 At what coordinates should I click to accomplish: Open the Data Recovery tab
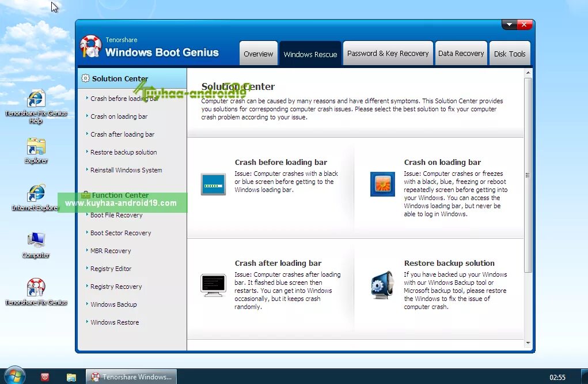(461, 53)
